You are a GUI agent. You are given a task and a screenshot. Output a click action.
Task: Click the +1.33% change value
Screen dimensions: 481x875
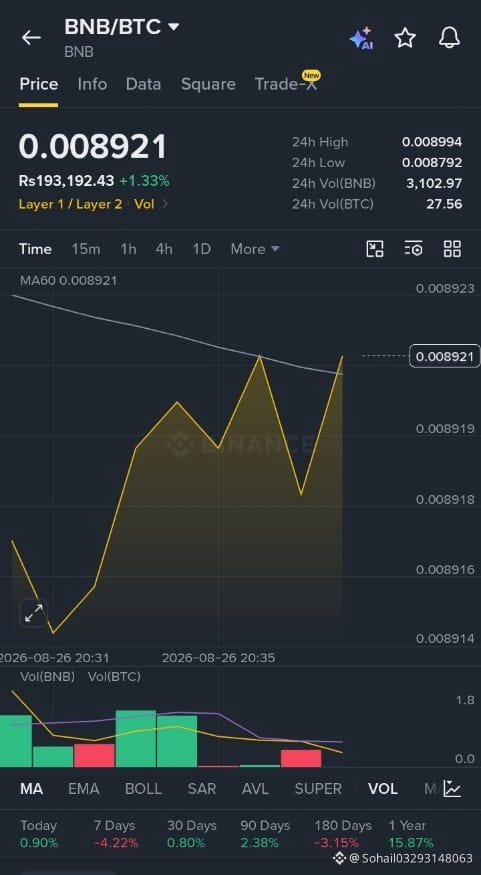coord(144,181)
